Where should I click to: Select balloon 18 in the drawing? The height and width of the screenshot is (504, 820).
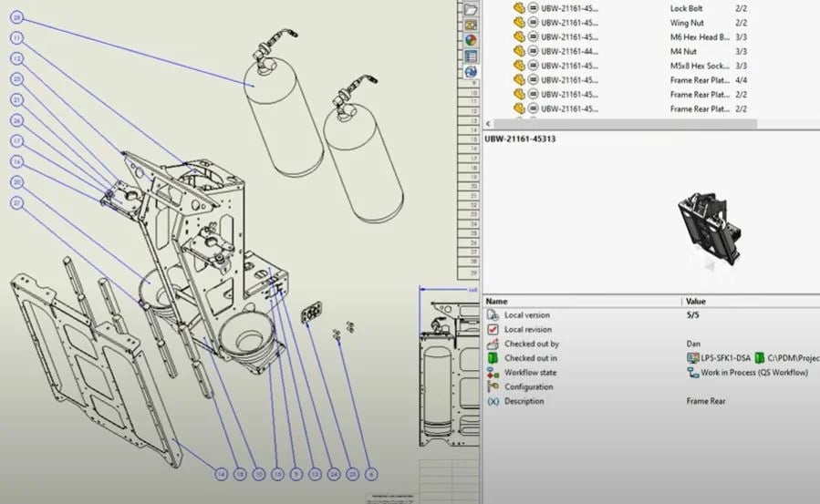pyautogui.click(x=240, y=474)
